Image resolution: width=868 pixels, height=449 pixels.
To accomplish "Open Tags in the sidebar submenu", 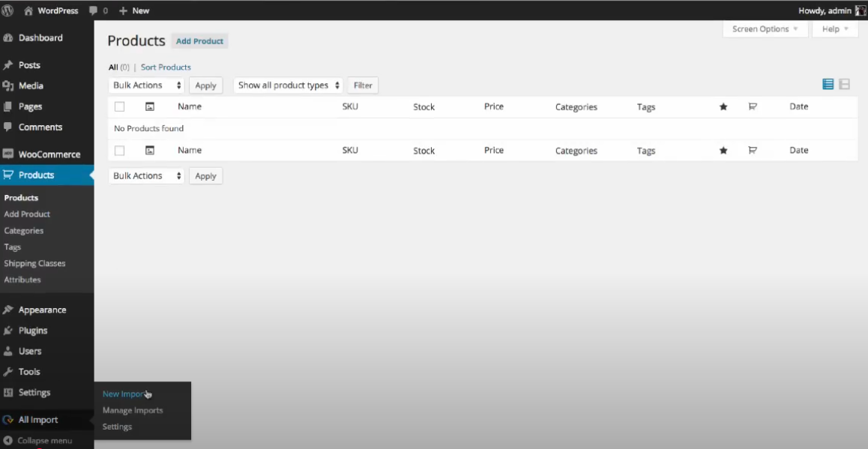I will (x=12, y=247).
